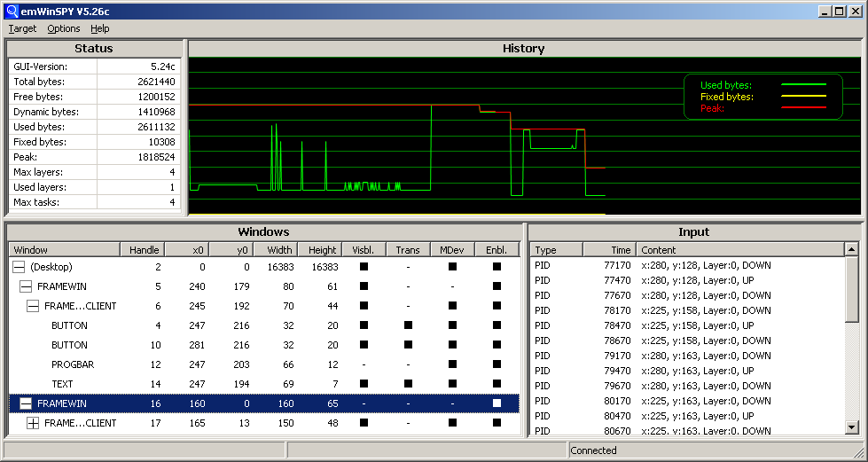Collapse the FRAME...CLIENT node with handle 6
This screenshot has height=462, width=868.
[x=33, y=306]
